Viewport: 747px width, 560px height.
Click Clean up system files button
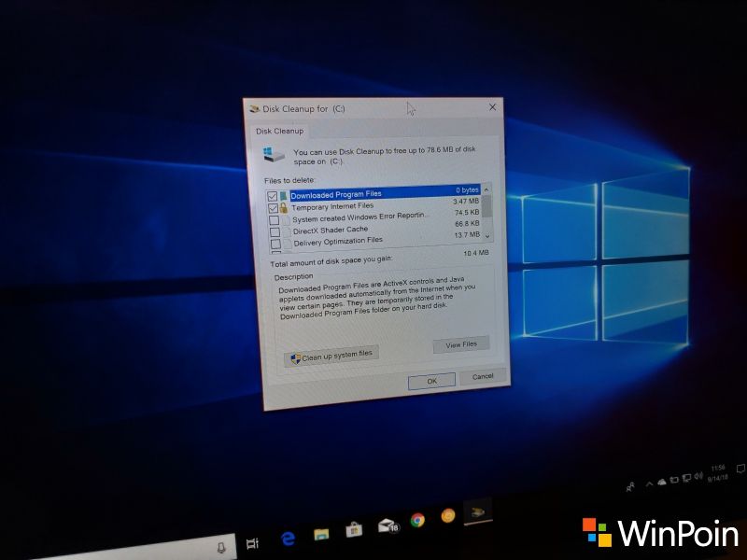point(331,356)
